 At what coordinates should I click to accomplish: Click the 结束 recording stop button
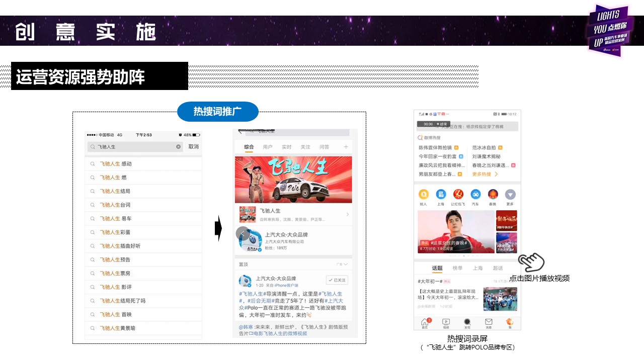click(442, 124)
